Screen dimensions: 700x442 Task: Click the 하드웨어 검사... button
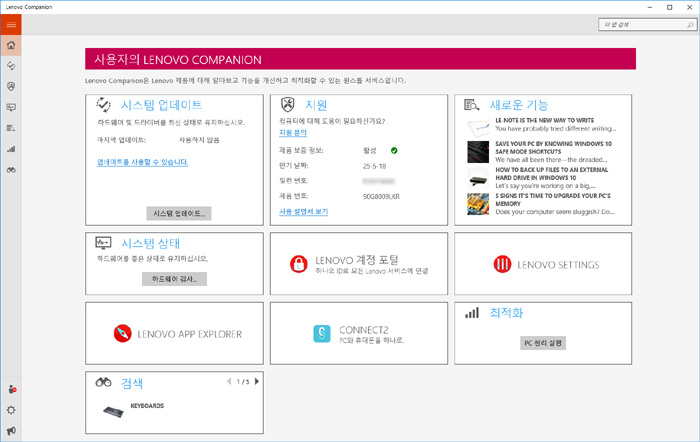point(174,279)
